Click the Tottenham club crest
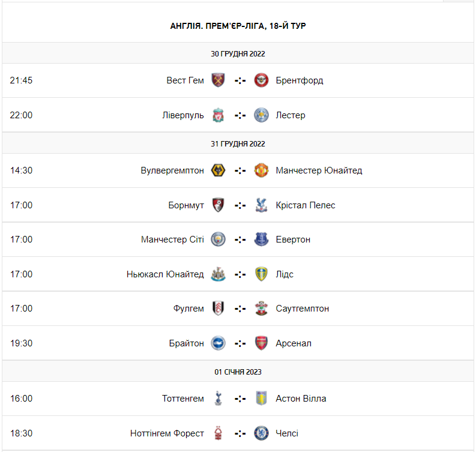The width and height of the screenshot is (476, 452). 218,399
